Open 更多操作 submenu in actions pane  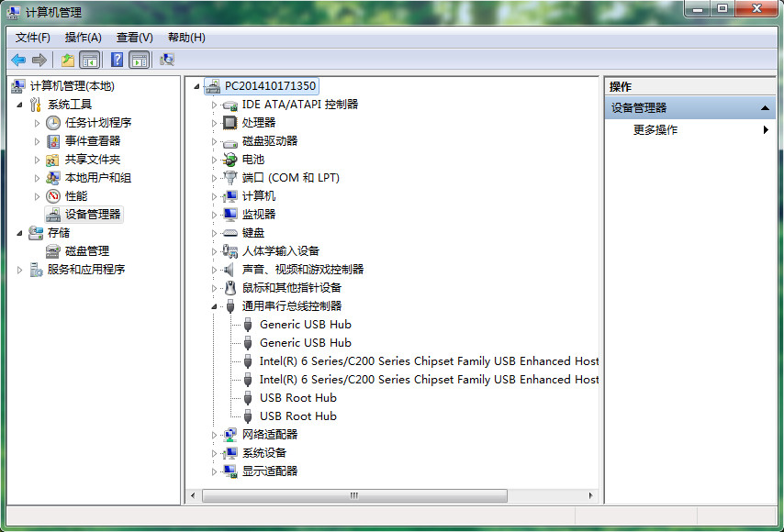pos(690,130)
